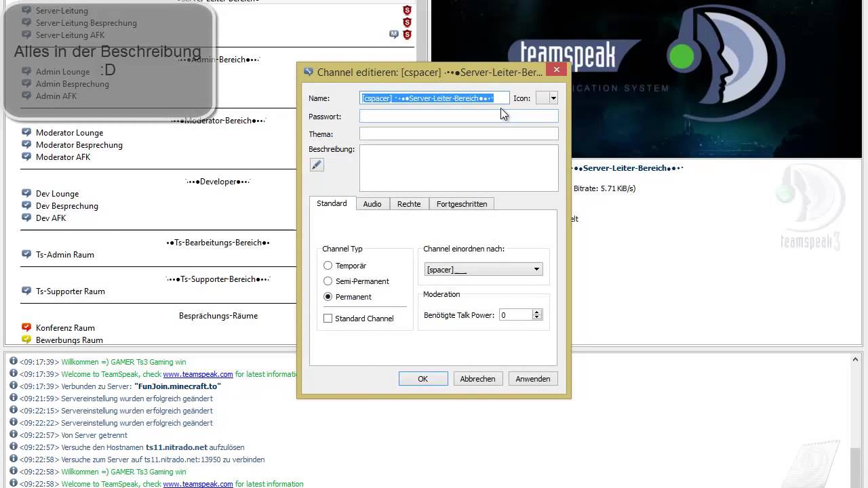Click info icon of Von Server getrennt entry
Image resolution: width=868 pixels, height=488 pixels.
point(13,434)
